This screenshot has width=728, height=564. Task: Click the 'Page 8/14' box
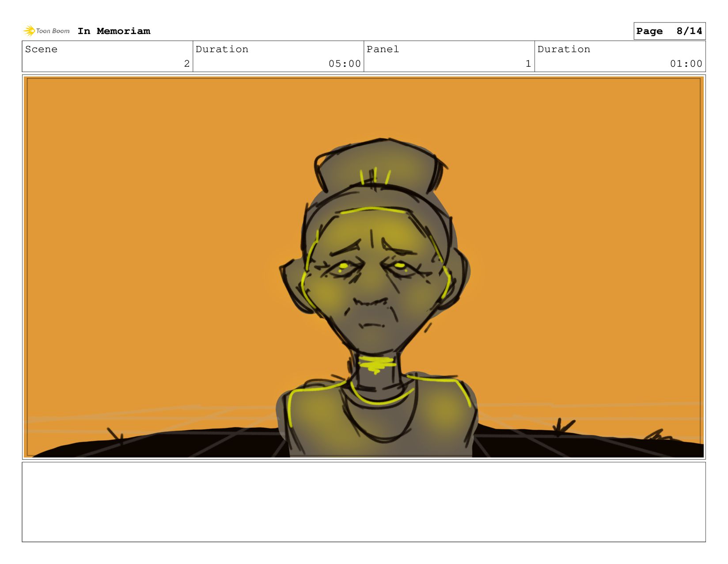tap(669, 31)
